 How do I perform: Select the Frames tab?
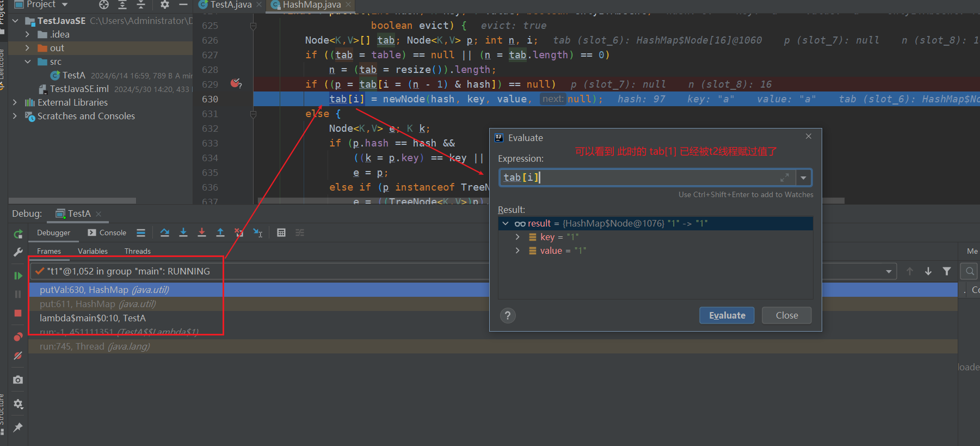(49, 251)
